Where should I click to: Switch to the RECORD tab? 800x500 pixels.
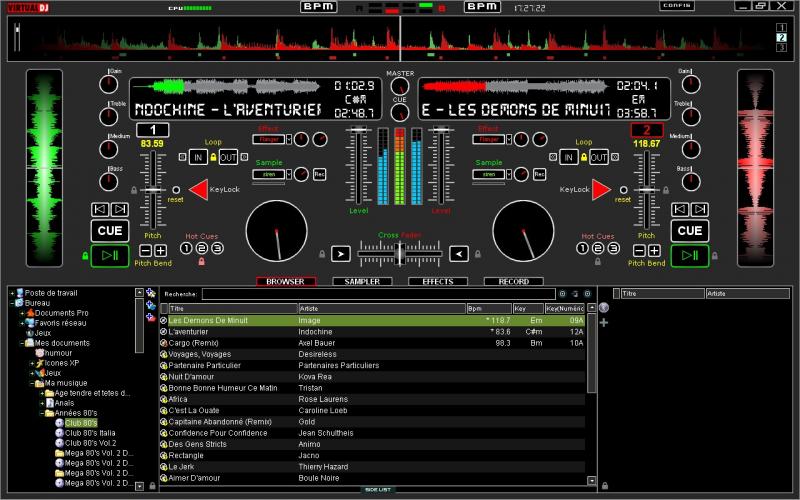[514, 282]
